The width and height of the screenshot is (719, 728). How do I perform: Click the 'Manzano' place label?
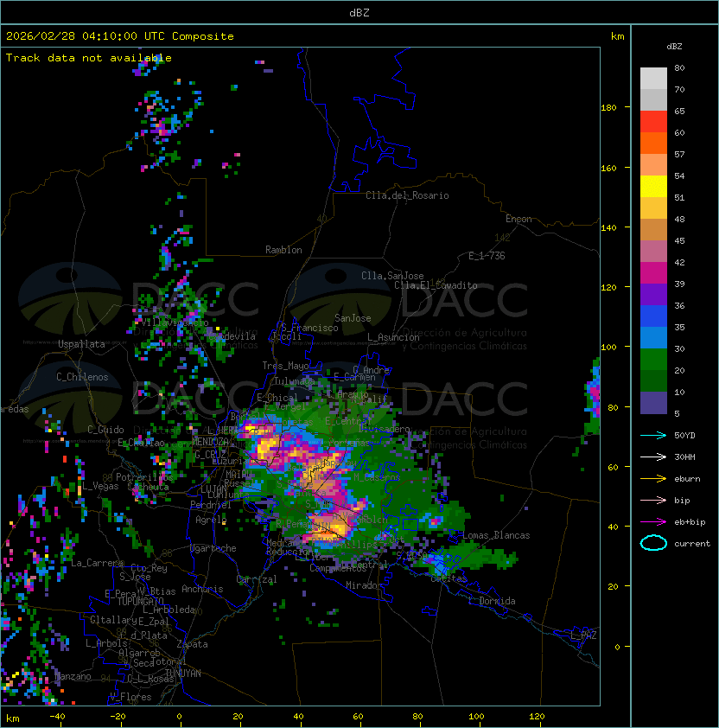pyautogui.click(x=73, y=676)
